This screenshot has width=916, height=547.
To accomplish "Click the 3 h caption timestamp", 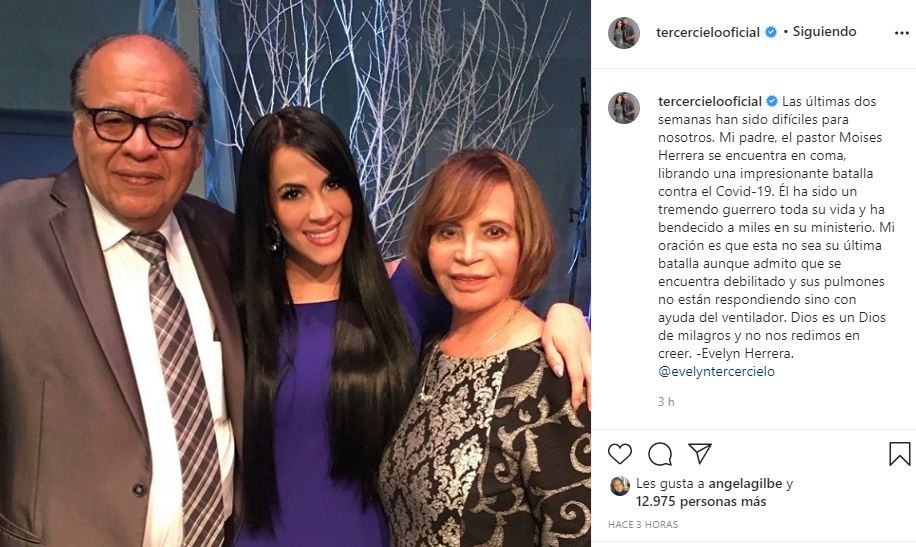I will point(666,402).
